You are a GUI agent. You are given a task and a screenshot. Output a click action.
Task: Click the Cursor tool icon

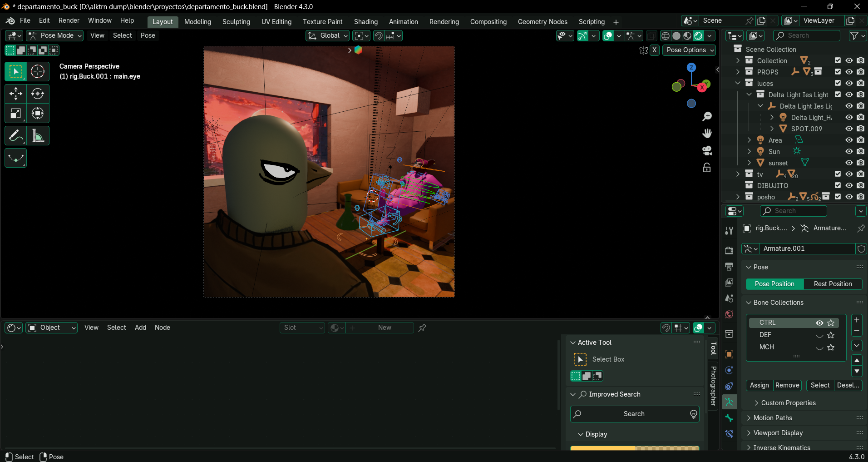38,71
